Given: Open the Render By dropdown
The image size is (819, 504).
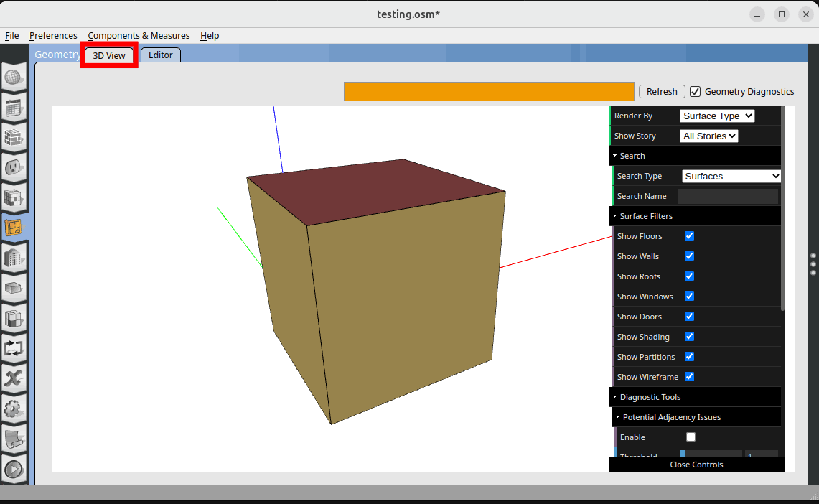Looking at the screenshot, I should (716, 116).
